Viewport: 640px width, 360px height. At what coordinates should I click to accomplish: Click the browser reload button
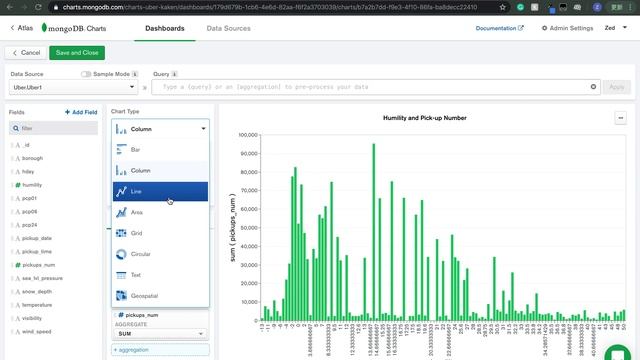point(38,7)
